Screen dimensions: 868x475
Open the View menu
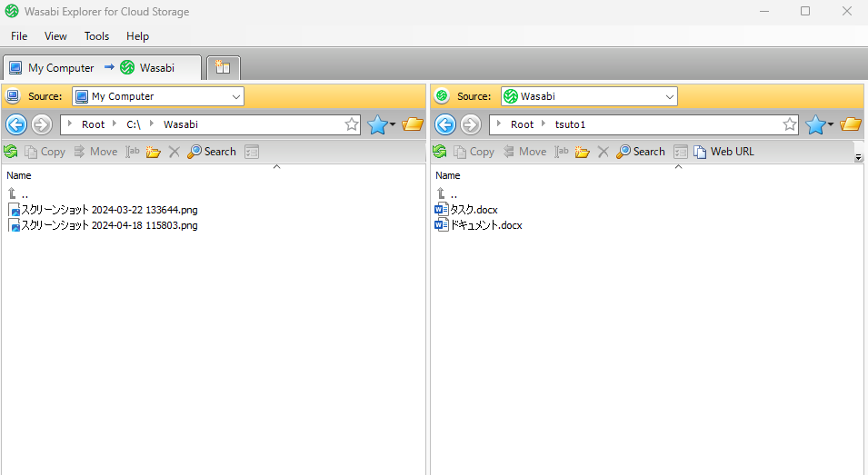[55, 36]
